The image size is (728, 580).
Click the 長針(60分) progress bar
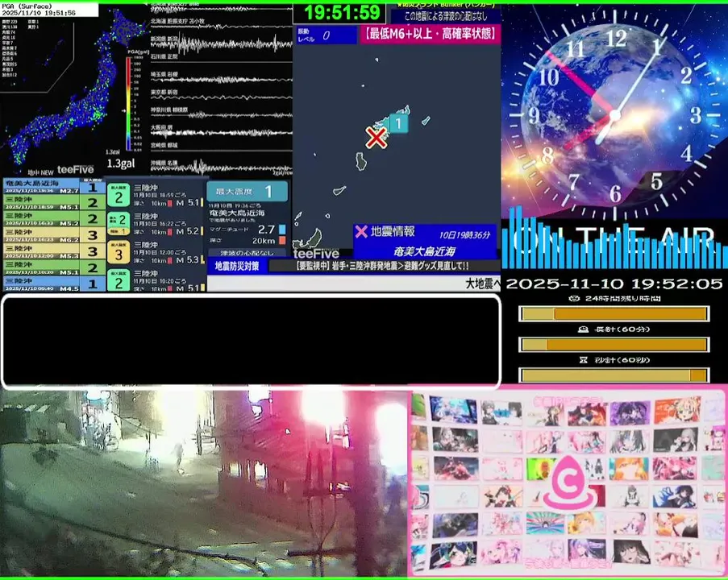pos(614,344)
